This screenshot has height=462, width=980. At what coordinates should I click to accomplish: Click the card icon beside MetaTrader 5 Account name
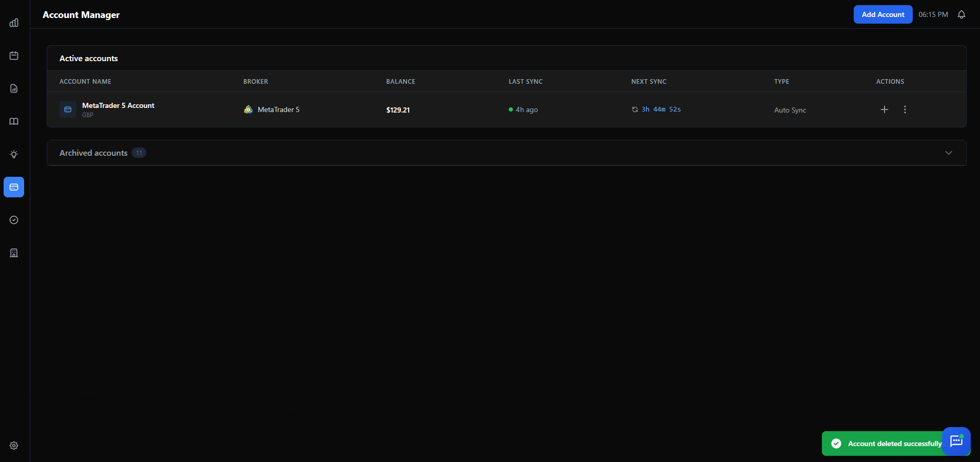[68, 109]
